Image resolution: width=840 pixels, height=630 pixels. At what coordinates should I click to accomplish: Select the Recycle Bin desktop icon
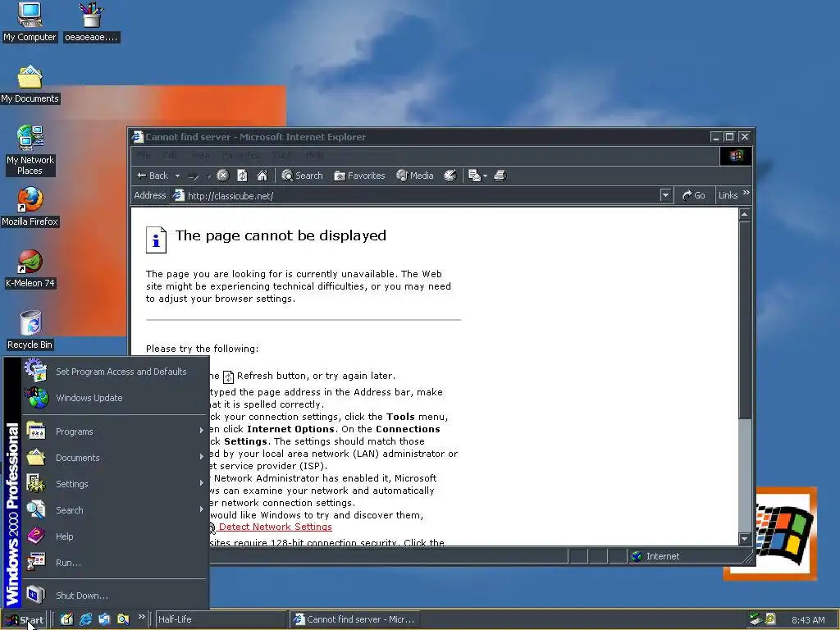[30, 330]
